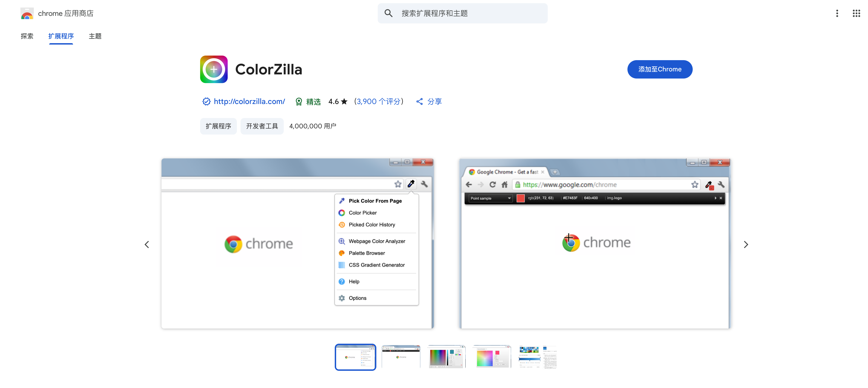
Task: Click the search extensions and themes field
Action: click(x=472, y=14)
